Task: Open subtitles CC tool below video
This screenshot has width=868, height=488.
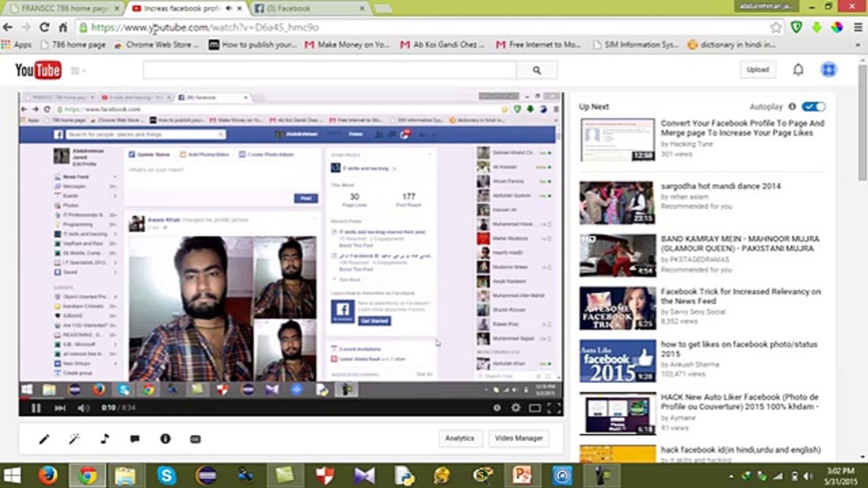Action: pyautogui.click(x=195, y=439)
